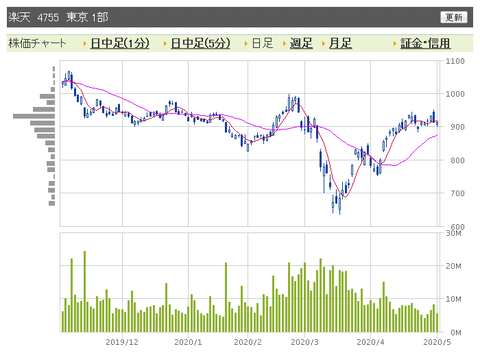This screenshot has height=362, width=480.
Task: Click the 800 price axis label
Action: coord(457,160)
